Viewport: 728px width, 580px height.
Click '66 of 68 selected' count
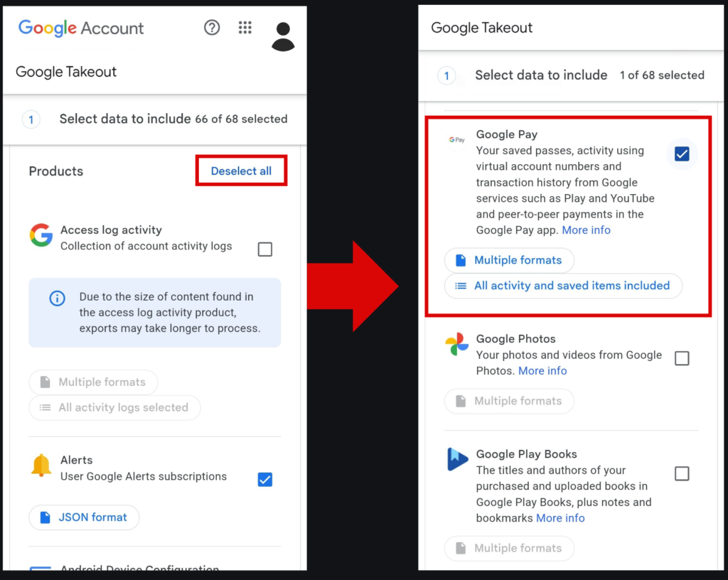pyautogui.click(x=241, y=119)
